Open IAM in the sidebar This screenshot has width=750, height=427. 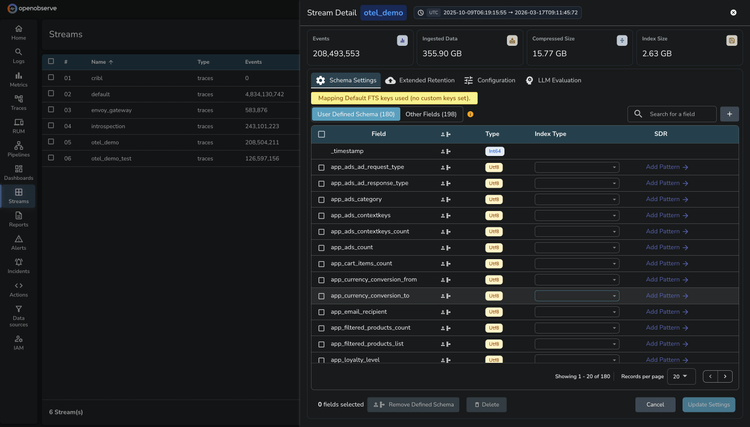point(18,342)
